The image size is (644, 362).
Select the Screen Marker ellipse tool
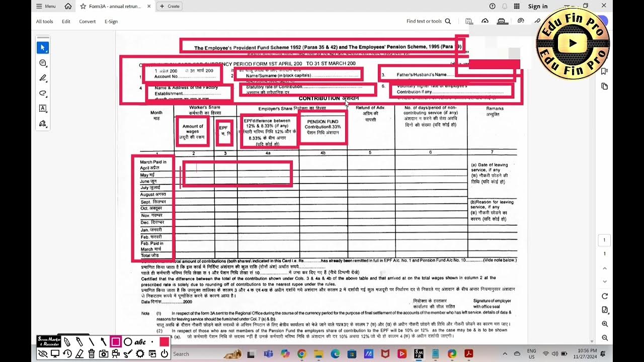pyautogui.click(x=128, y=342)
